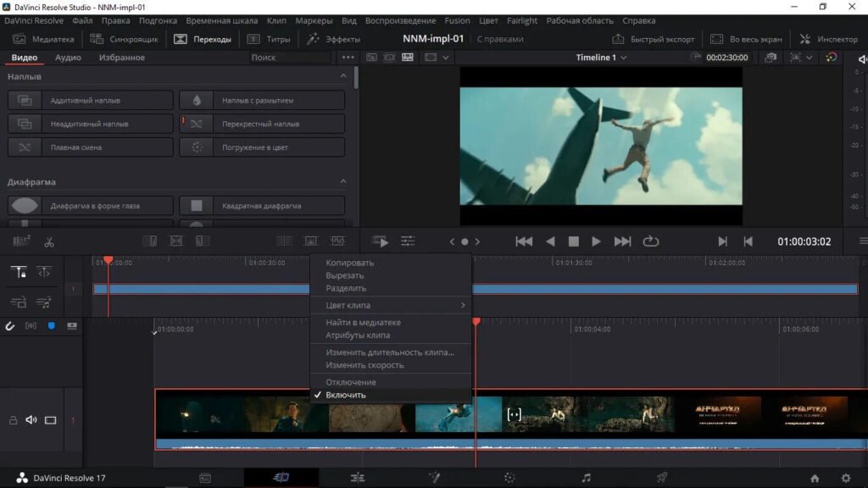Jump to last frame
The height and width of the screenshot is (488, 868).
click(622, 241)
